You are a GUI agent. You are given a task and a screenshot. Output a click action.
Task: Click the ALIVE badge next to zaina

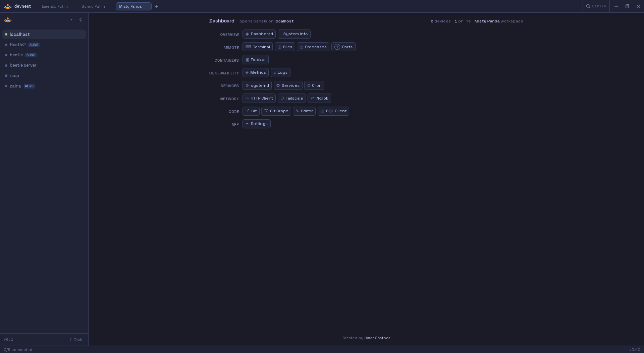[x=29, y=86]
